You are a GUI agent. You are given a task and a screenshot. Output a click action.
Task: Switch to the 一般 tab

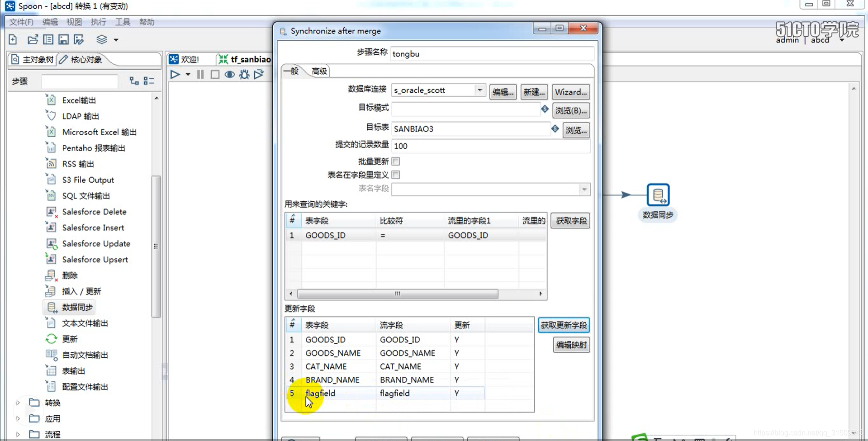coord(292,71)
